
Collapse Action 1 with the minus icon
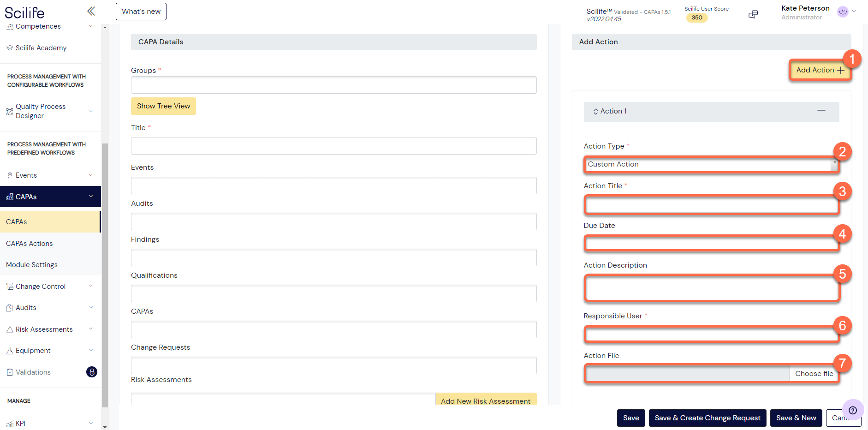point(821,111)
